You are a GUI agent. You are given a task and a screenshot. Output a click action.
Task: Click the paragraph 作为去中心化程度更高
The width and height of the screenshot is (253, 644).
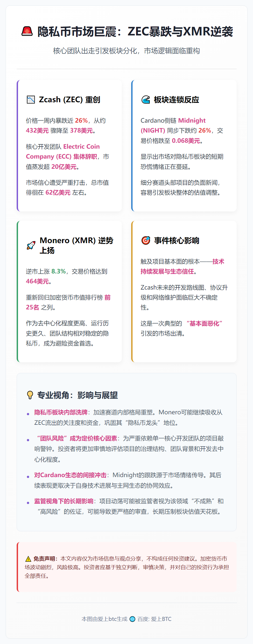67,333
